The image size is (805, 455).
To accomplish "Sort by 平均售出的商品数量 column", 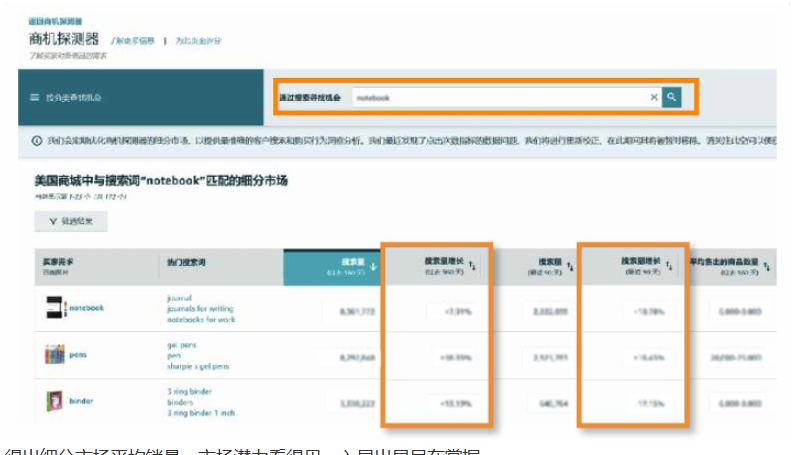I will pyautogui.click(x=767, y=266).
